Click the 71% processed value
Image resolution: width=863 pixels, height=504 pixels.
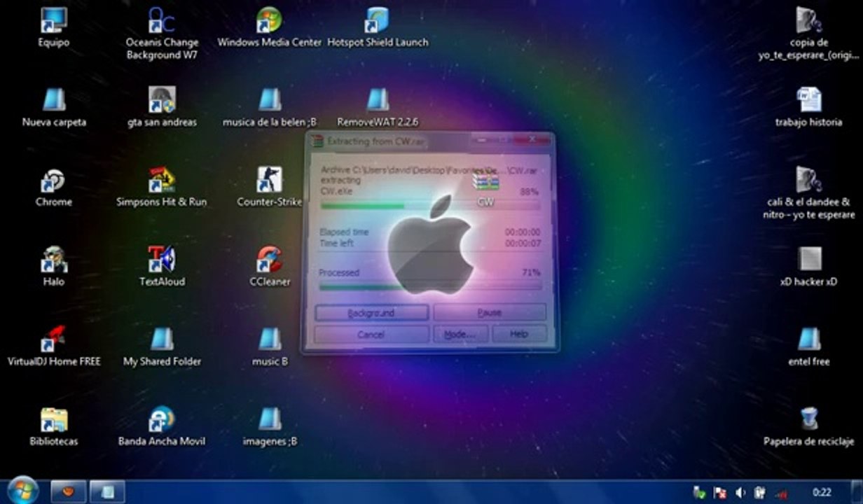tap(531, 272)
